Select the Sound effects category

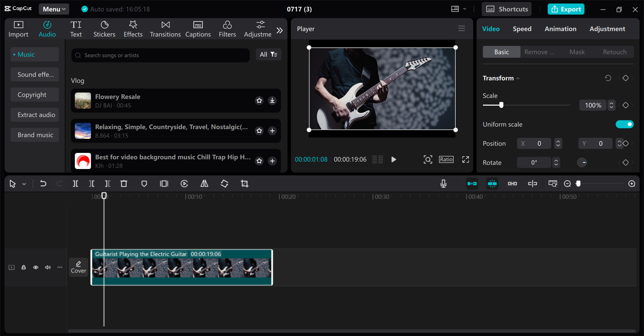point(35,74)
